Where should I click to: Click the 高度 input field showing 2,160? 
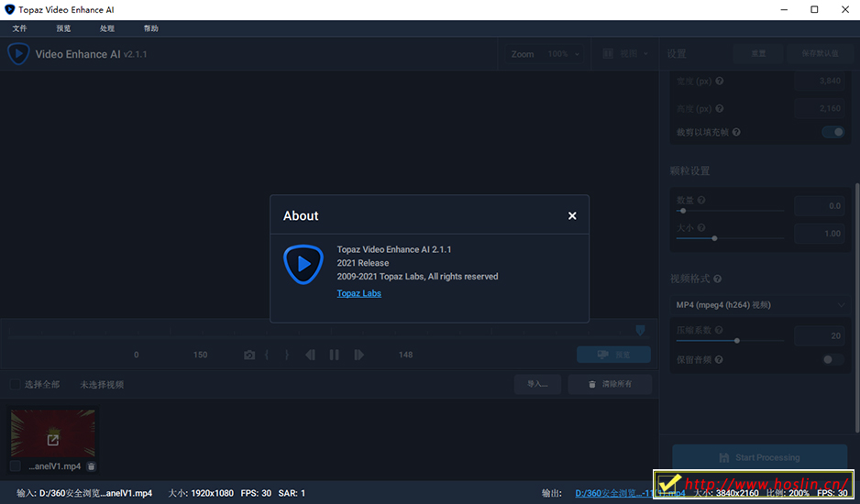820,108
